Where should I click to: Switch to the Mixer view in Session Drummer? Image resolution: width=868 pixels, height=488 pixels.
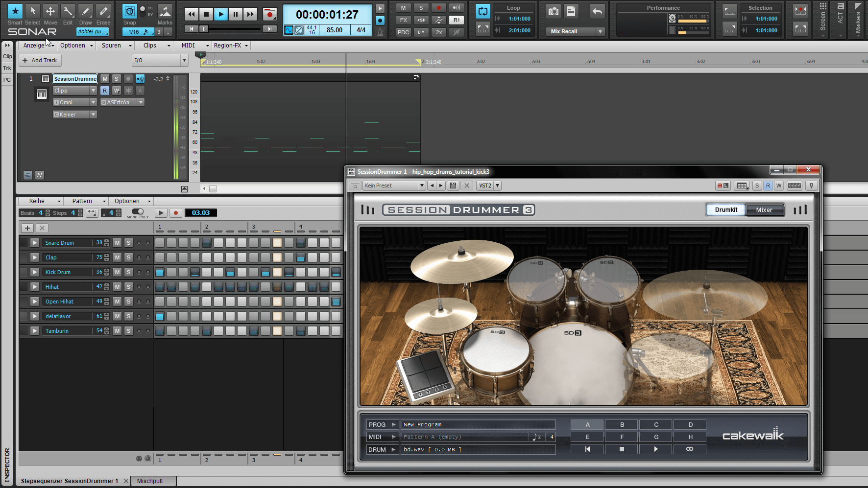(764, 209)
